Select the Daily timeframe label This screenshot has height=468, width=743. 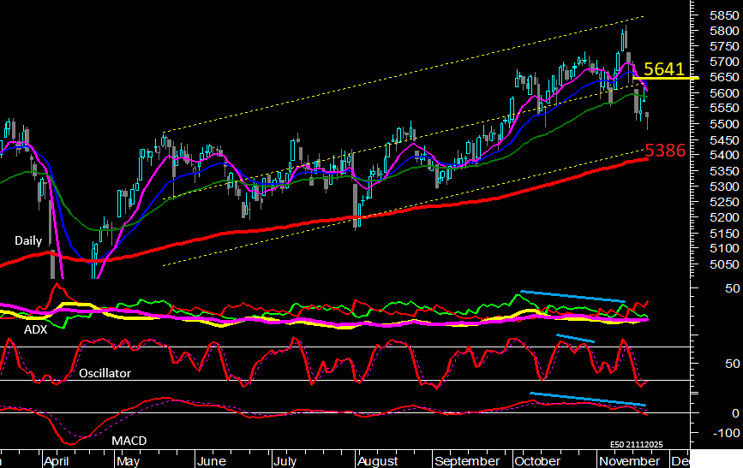coord(29,241)
